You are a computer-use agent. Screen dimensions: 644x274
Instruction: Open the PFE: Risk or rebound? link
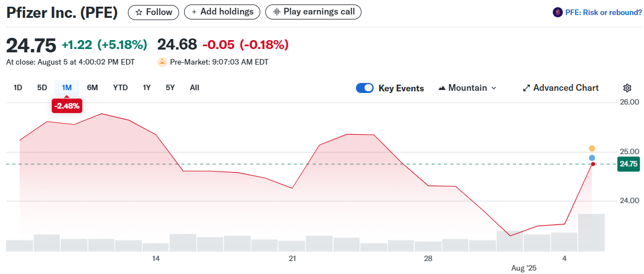click(603, 13)
